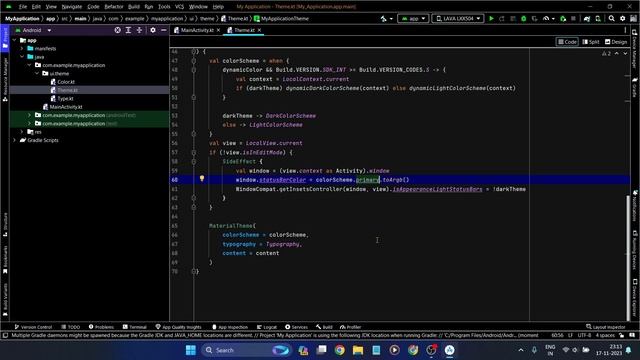This screenshot has width=640, height=360.
Task: Open the Terminal tool window
Action: coord(134,327)
